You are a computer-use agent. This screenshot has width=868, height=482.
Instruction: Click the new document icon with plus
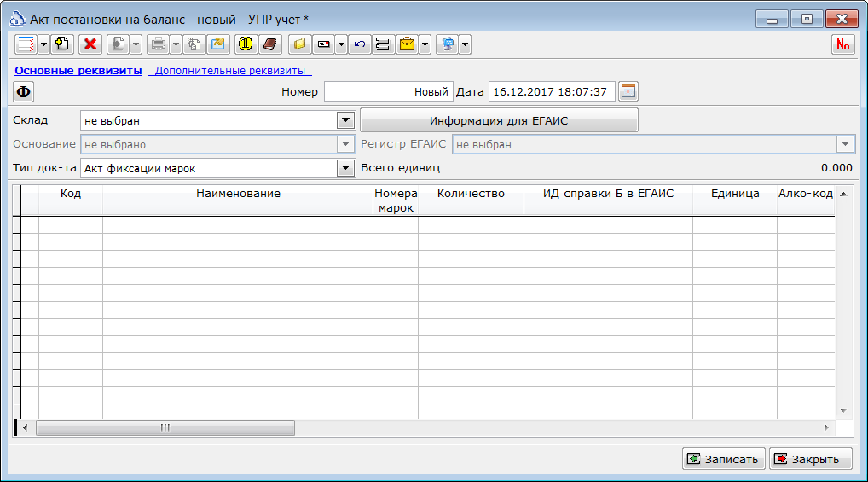coord(62,44)
